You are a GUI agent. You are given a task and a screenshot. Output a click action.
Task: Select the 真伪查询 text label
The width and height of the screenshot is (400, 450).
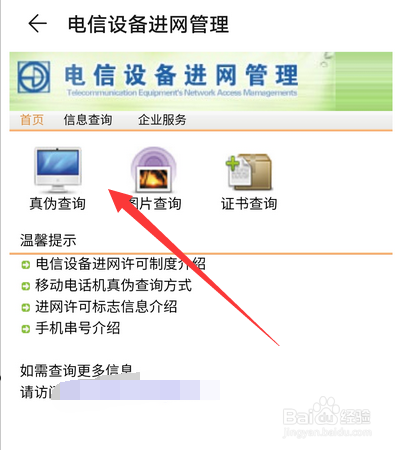click(x=58, y=204)
